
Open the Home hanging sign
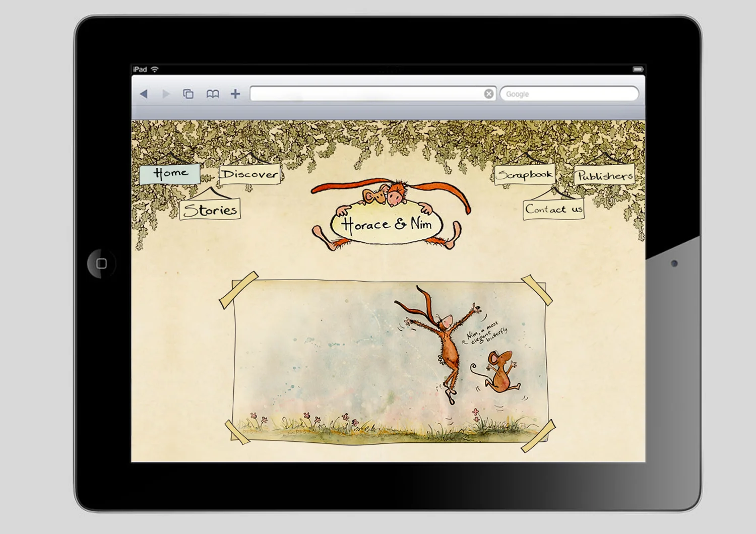170,173
